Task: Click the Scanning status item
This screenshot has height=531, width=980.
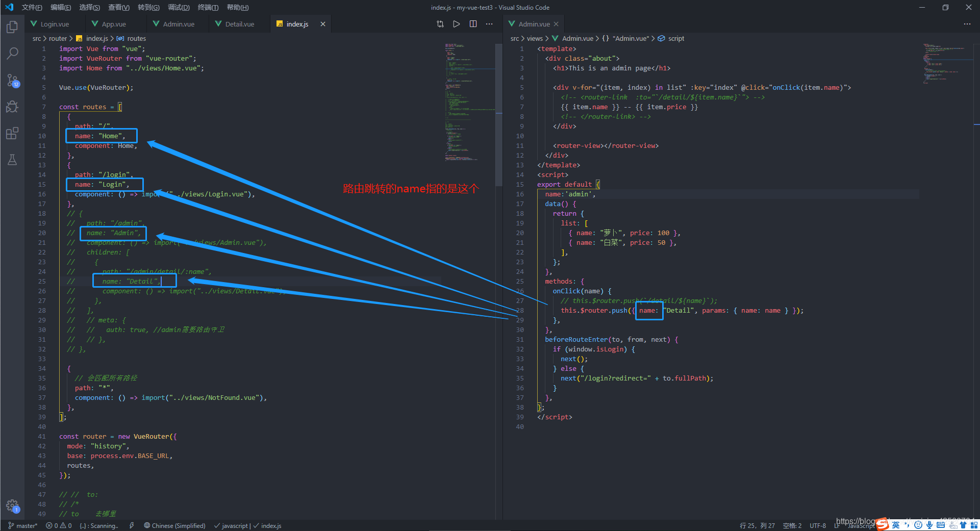Action: pyautogui.click(x=99, y=525)
